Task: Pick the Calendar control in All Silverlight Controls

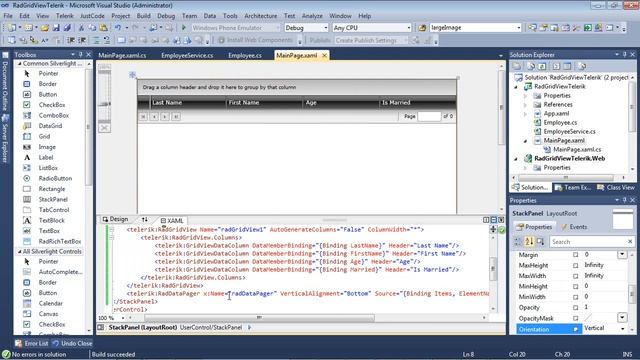Action: click(x=51, y=303)
